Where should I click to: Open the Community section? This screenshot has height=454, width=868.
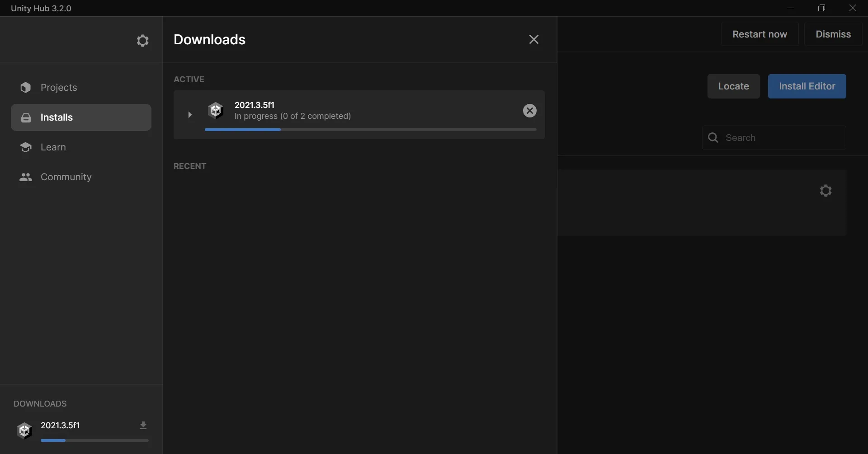(x=81, y=177)
